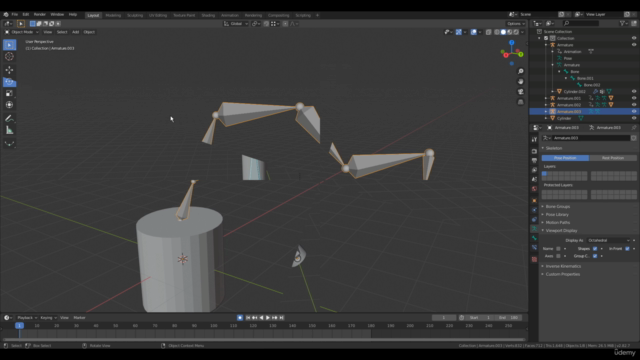Collapse the Skeleton panel
Screen dimensions: 640x360
point(553,148)
